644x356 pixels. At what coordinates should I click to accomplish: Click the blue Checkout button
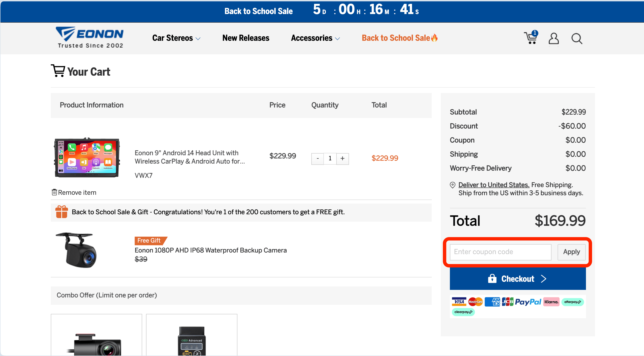(517, 279)
